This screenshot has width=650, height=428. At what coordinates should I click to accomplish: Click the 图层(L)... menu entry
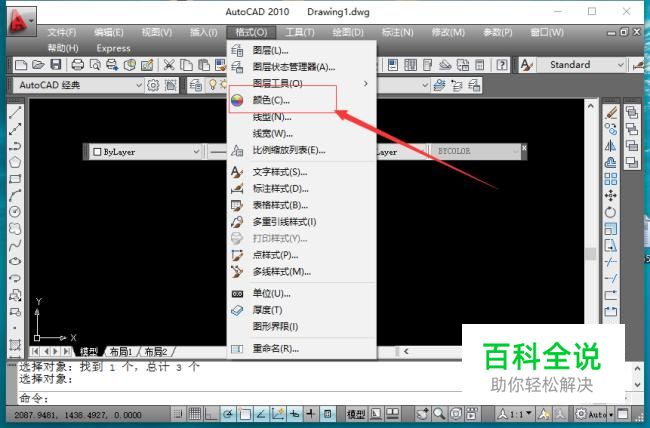[301, 51]
